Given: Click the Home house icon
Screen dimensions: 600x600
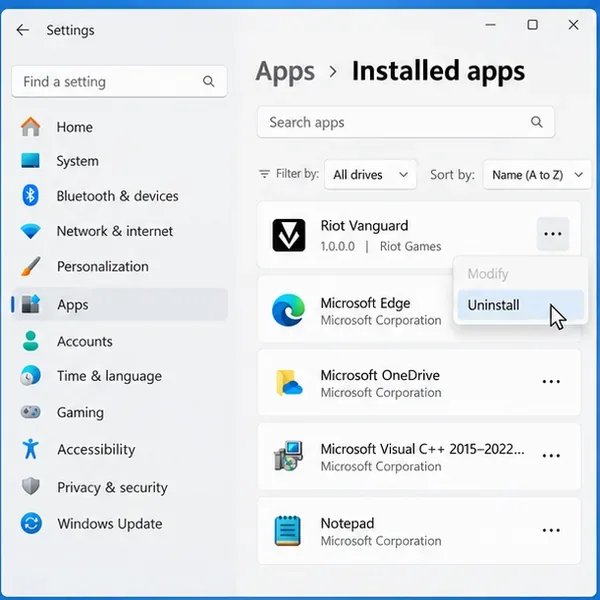Looking at the screenshot, I should click(x=31, y=127).
